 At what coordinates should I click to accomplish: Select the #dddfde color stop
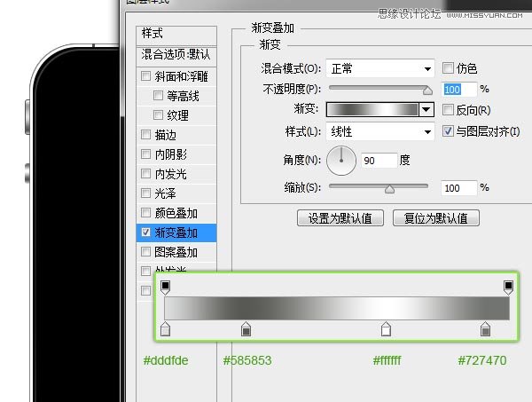[165, 329]
